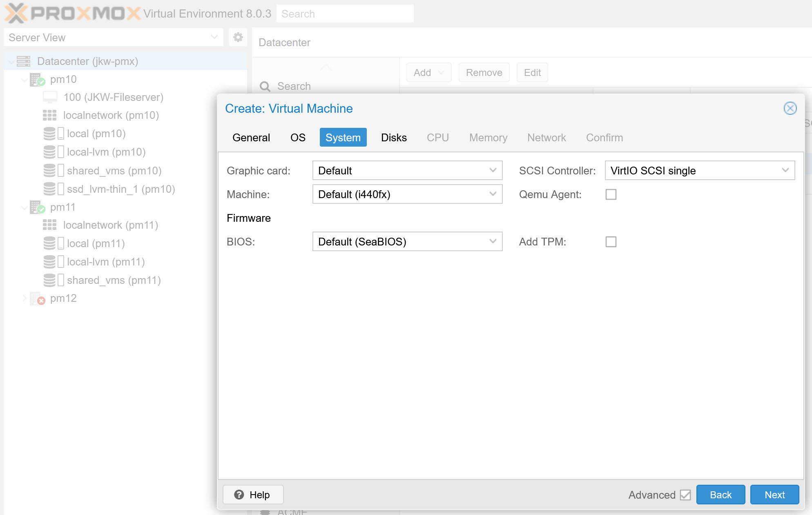Click the Next button

click(774, 495)
